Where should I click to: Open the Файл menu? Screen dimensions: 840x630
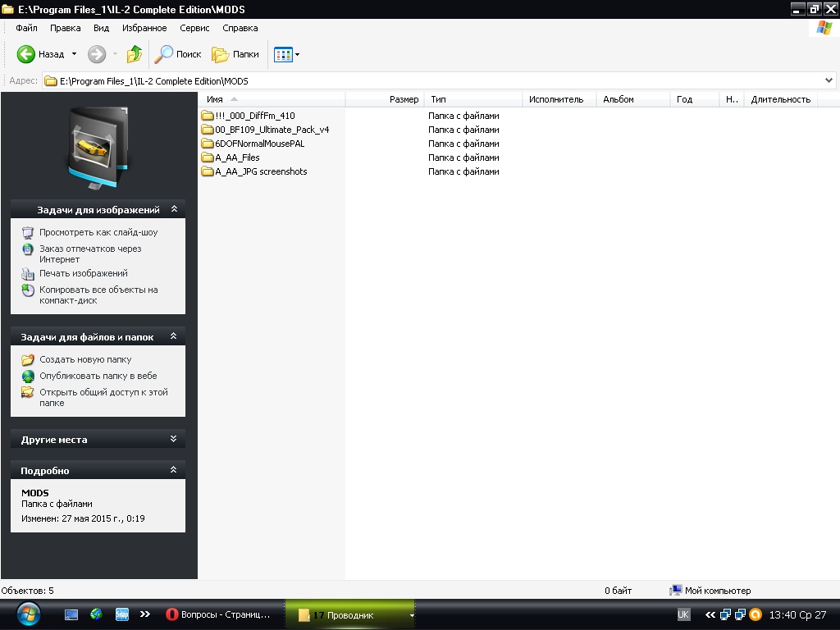(26, 28)
